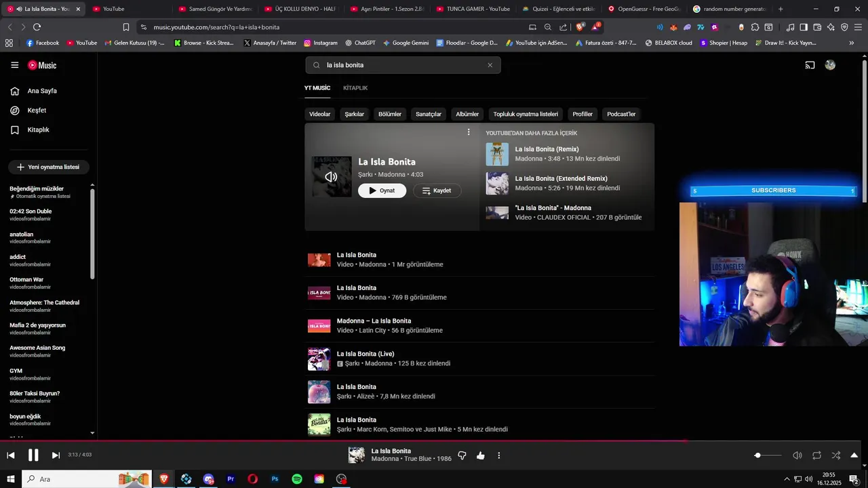Skip to the next track
Screen dimensions: 868x488
click(x=56, y=455)
